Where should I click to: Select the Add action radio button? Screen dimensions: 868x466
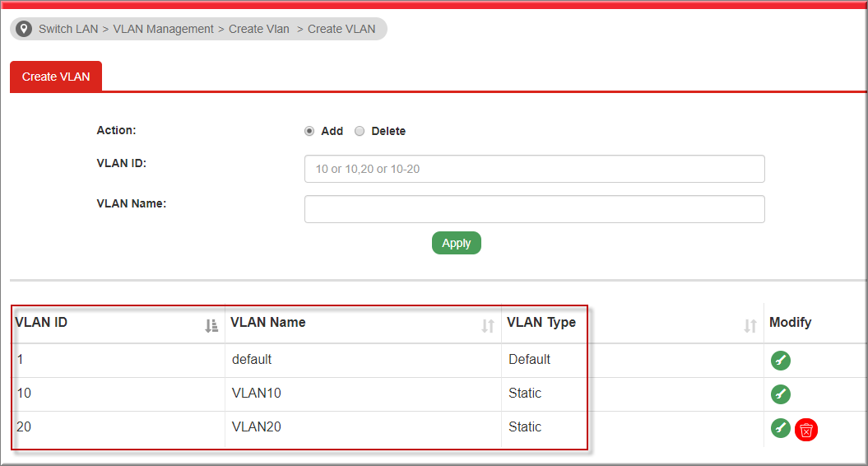tap(309, 131)
